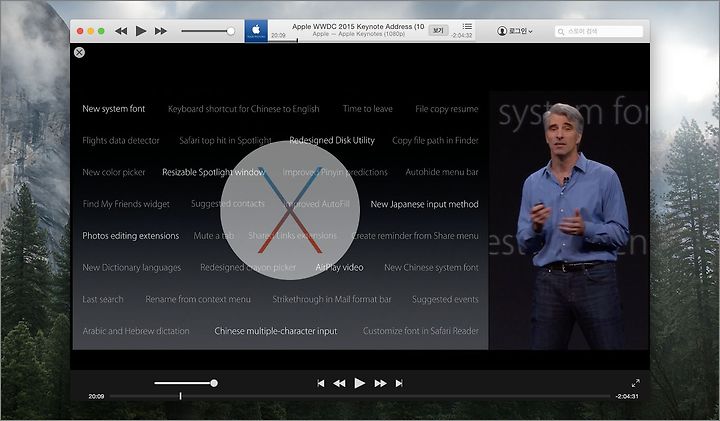Open the Up Next list icon

[467, 27]
